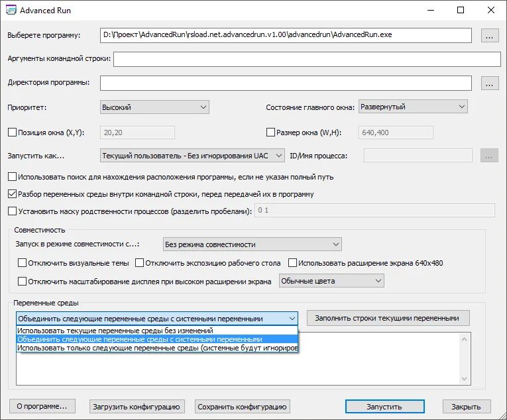Open the Запустить как dropdown
507x420 pixels.
coord(192,156)
